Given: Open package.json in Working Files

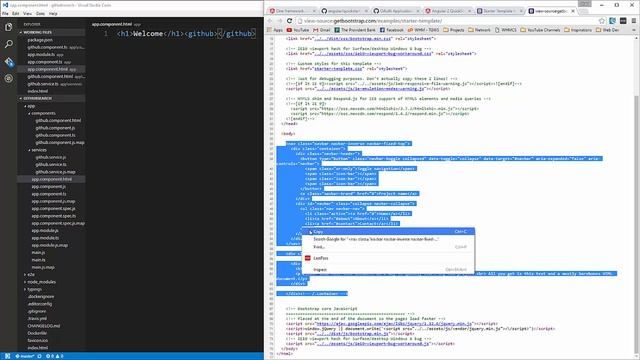Looking at the screenshot, I should (40, 40).
